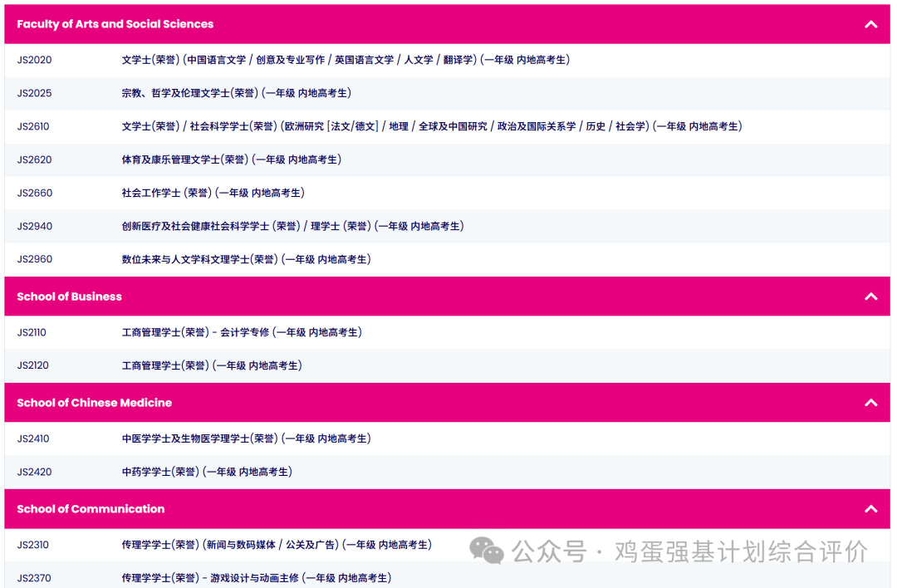The image size is (897, 588).
Task: Collapse the Faculty of Arts and Social Sciences section
Action: tap(870, 24)
